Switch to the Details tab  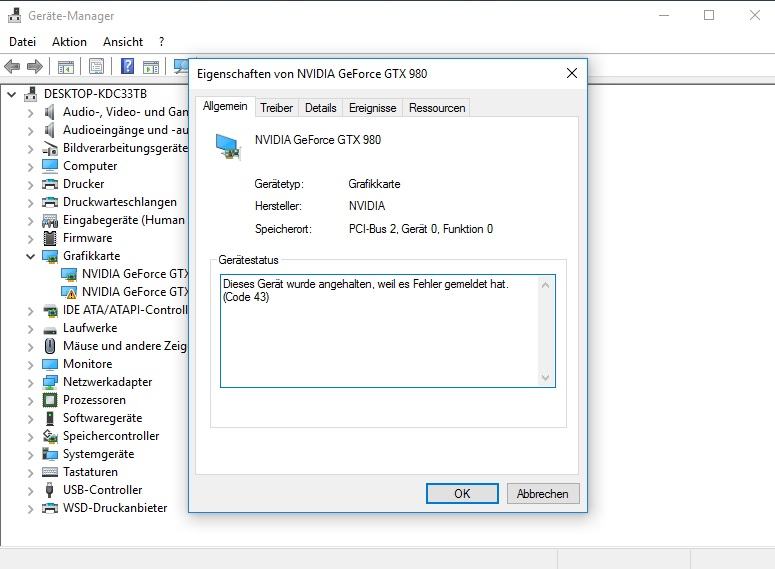tap(320, 108)
